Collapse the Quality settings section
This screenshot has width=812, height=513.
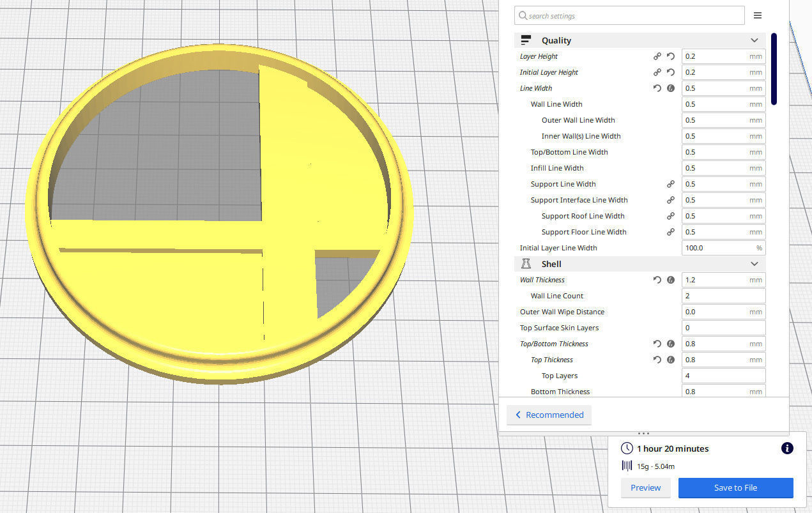(755, 40)
